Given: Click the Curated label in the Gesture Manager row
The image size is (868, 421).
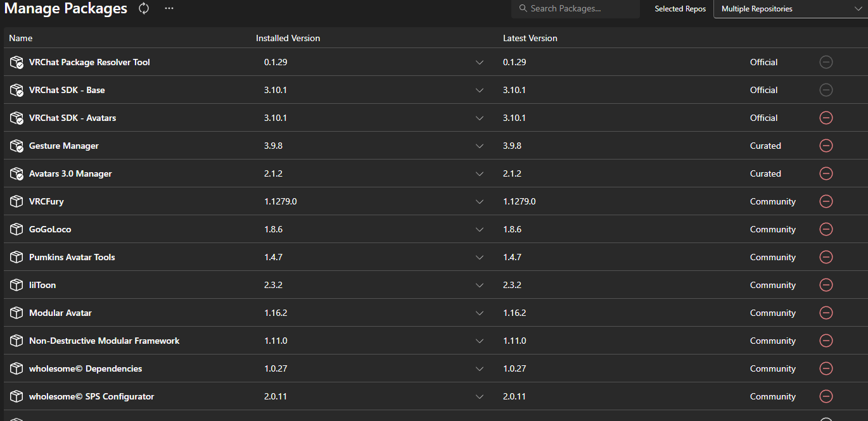Looking at the screenshot, I should (x=765, y=146).
